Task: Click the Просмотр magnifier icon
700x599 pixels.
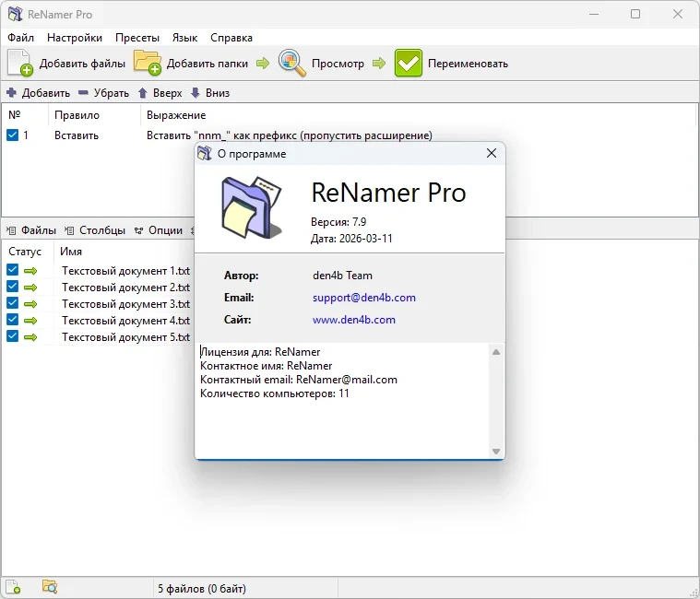Action: (292, 63)
